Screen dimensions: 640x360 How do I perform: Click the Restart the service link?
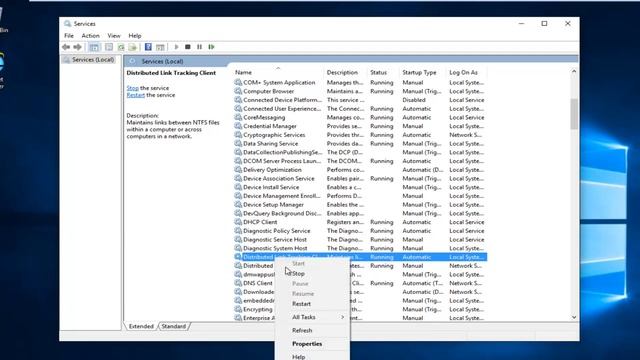[136, 95]
